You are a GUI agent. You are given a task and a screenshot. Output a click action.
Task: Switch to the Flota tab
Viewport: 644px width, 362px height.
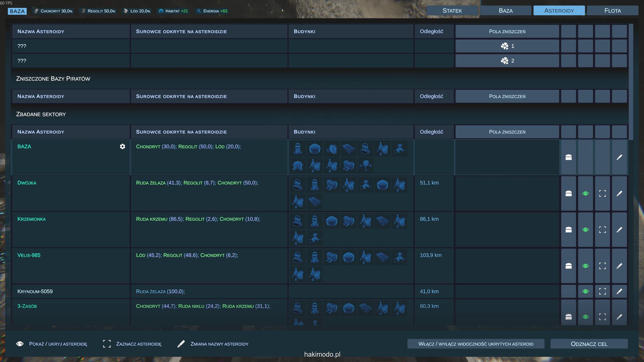612,10
